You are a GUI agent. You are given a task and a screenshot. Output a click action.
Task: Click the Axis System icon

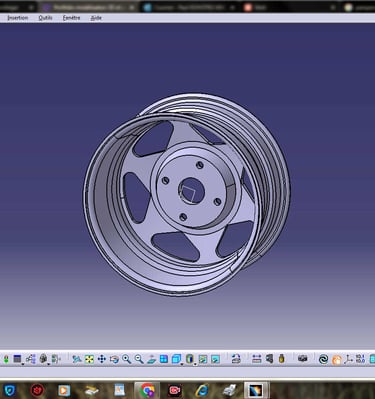[349, 359]
